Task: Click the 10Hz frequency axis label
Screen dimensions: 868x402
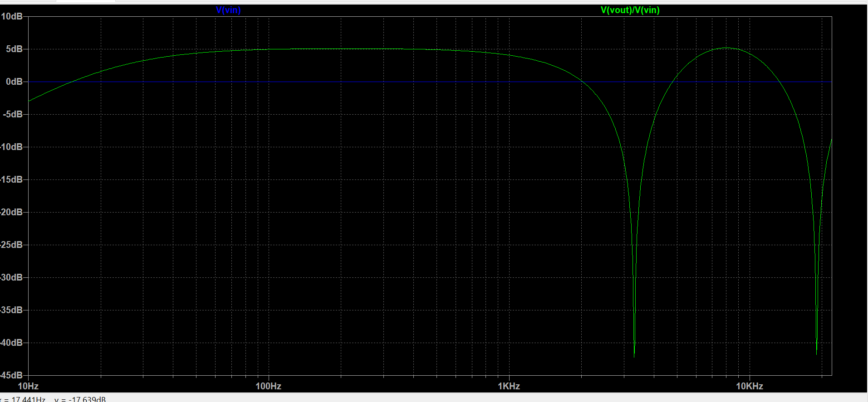Action: click(28, 386)
